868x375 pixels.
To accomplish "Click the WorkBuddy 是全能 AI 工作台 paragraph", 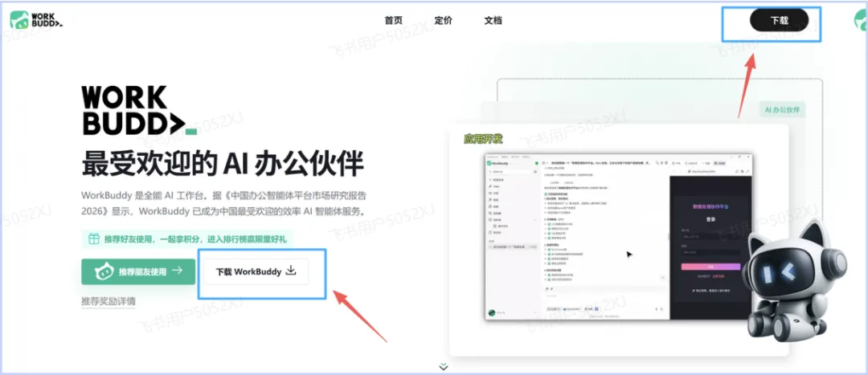I will (223, 203).
